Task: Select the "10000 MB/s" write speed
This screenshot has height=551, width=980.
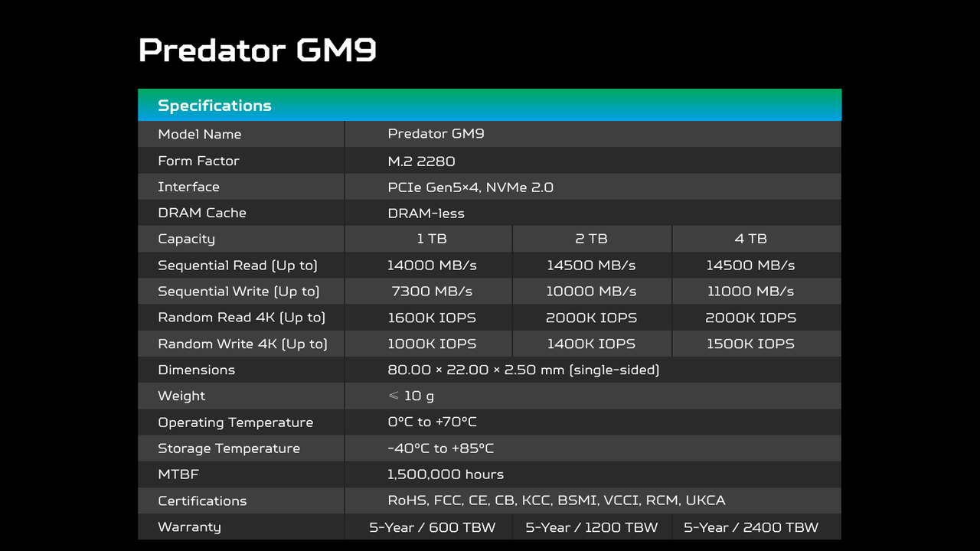Action: click(591, 292)
